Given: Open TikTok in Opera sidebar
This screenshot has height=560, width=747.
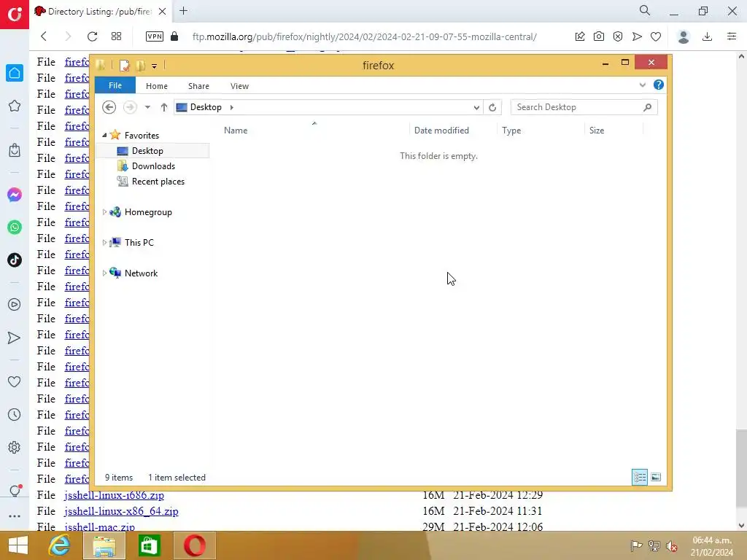Looking at the screenshot, I should click(x=15, y=260).
